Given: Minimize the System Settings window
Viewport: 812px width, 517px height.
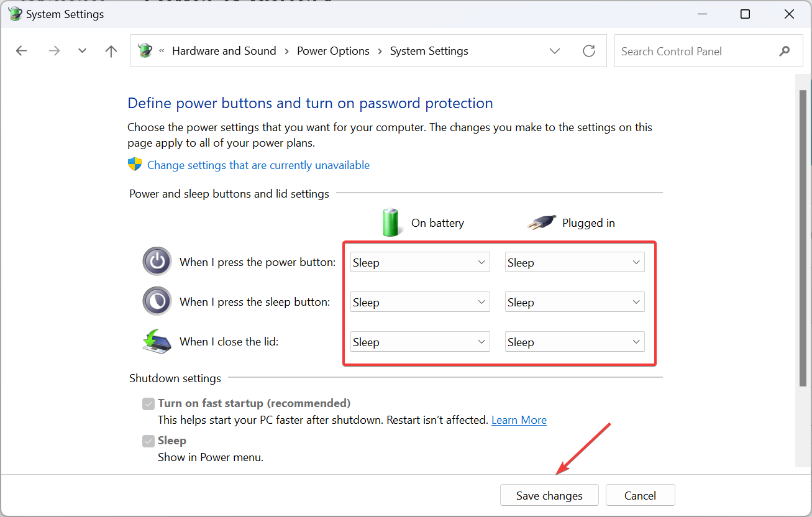Looking at the screenshot, I should pyautogui.click(x=701, y=14).
